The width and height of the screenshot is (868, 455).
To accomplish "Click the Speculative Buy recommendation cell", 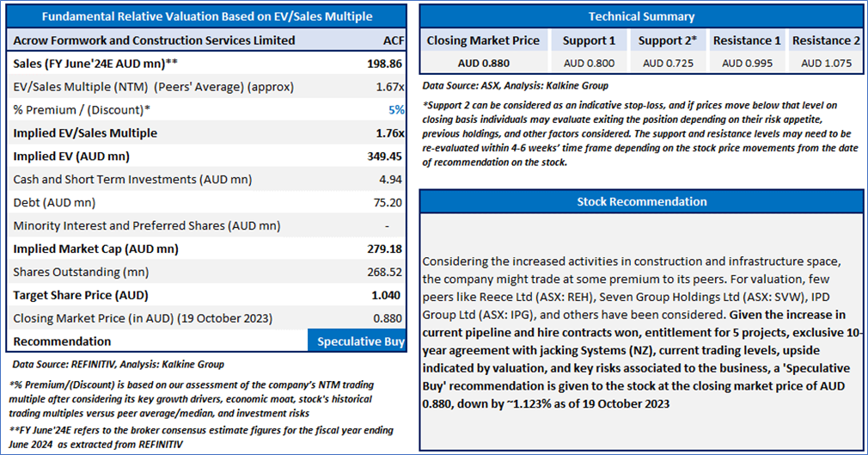I will click(357, 341).
